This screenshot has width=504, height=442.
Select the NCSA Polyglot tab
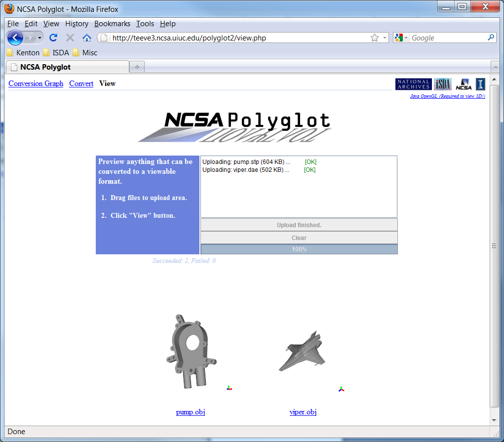point(68,67)
